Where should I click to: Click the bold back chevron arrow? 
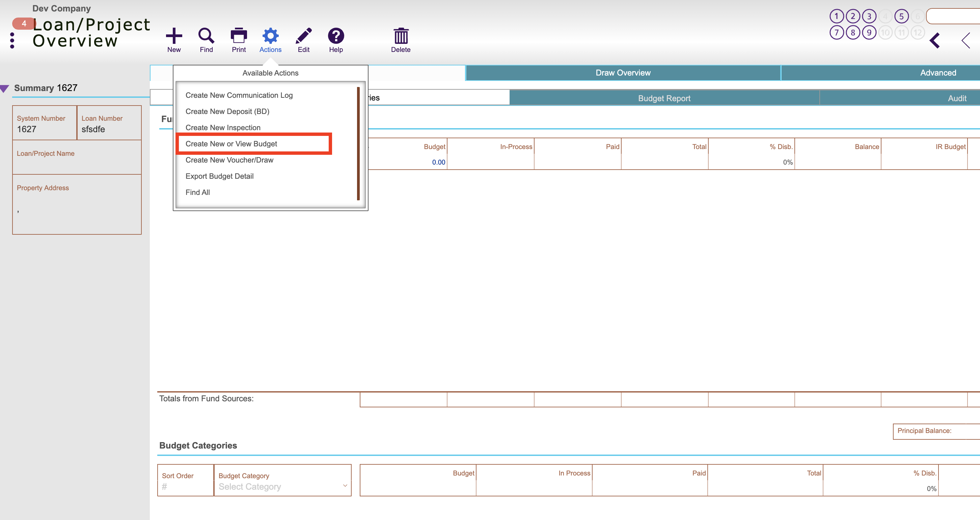point(935,40)
